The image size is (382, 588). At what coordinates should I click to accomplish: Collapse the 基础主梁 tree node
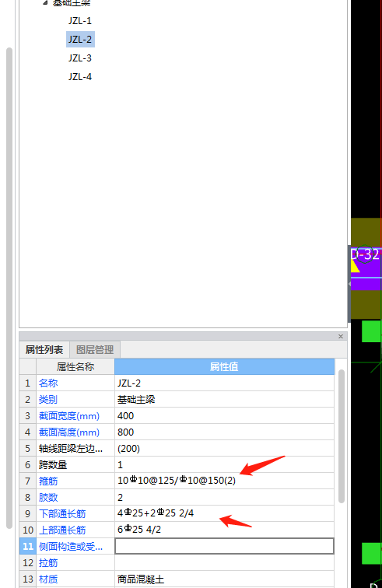point(45,2)
